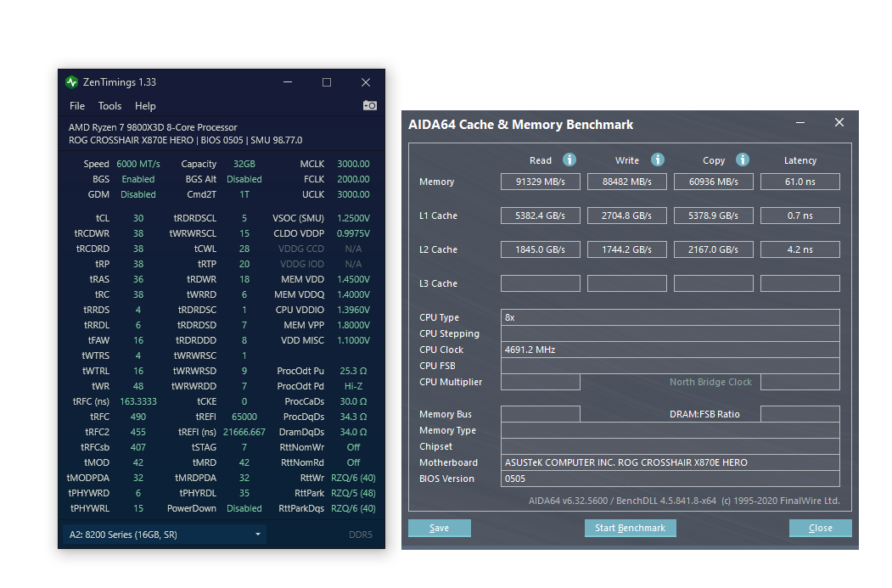Click the L2 Cache Write 1744.2 GB/s field
The width and height of the screenshot is (892, 588).
point(627,249)
